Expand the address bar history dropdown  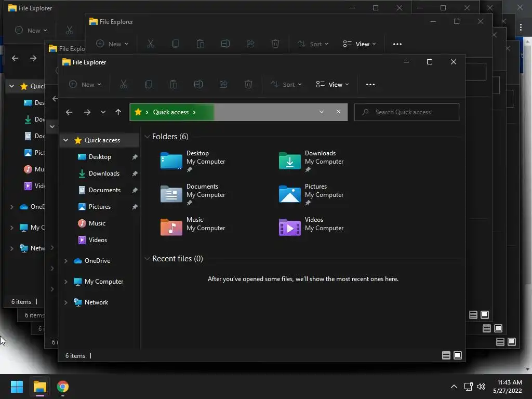click(321, 112)
